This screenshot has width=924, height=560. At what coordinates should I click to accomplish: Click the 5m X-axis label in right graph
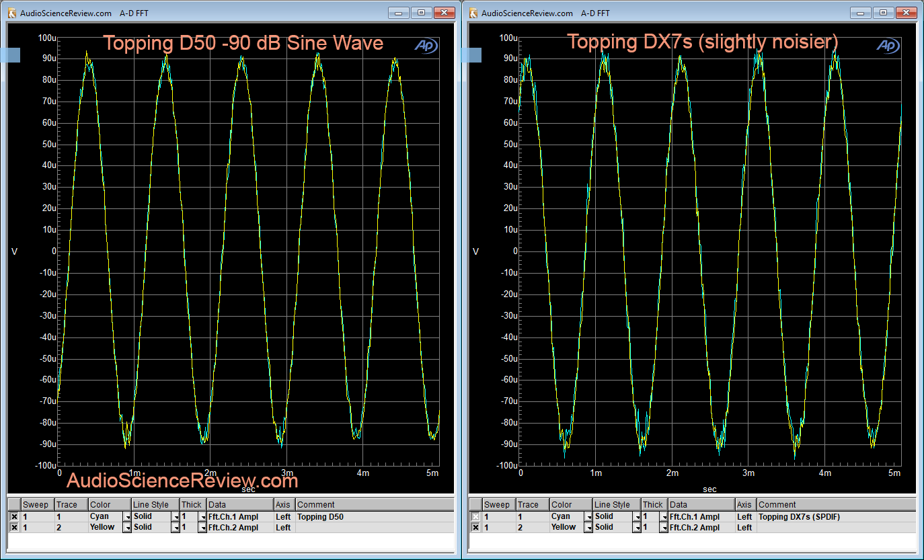pos(894,473)
